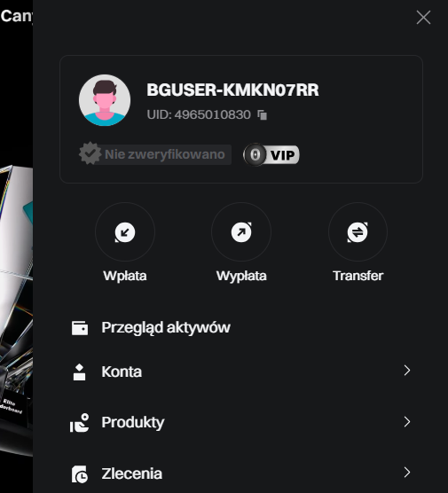Close the account side panel
Viewport: 448px width, 493px height.
tap(423, 18)
